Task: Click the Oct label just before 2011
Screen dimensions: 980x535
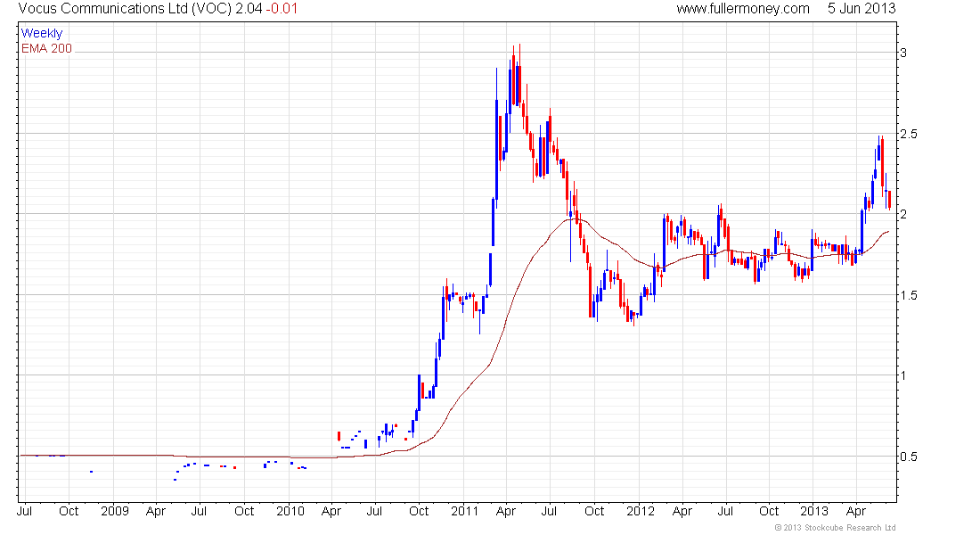Action: (x=419, y=511)
